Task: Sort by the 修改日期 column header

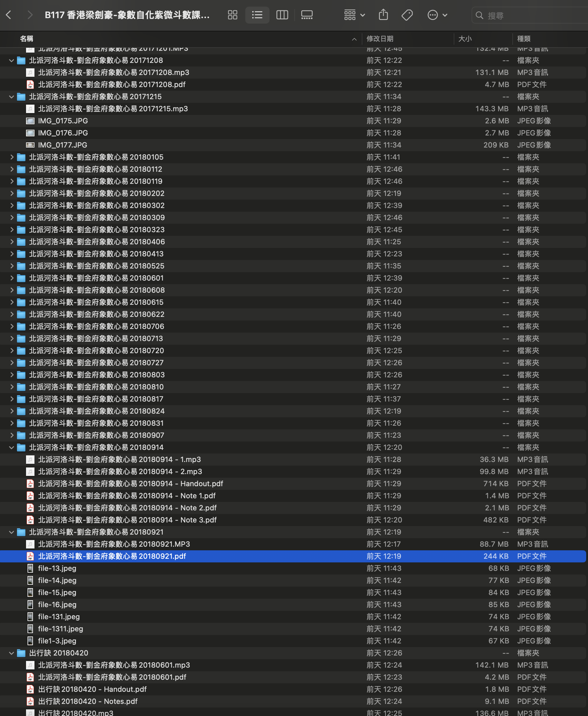Action: tap(380, 39)
